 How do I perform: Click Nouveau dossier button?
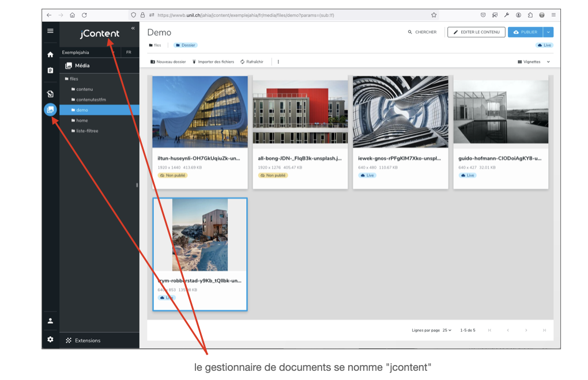click(168, 62)
